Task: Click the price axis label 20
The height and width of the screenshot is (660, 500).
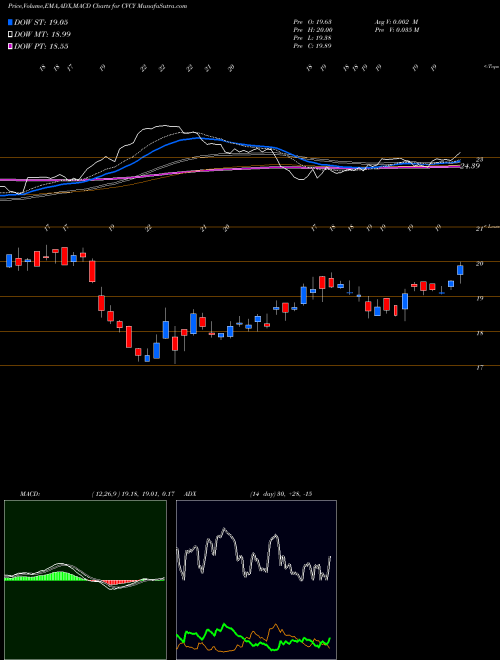Action: (479, 263)
